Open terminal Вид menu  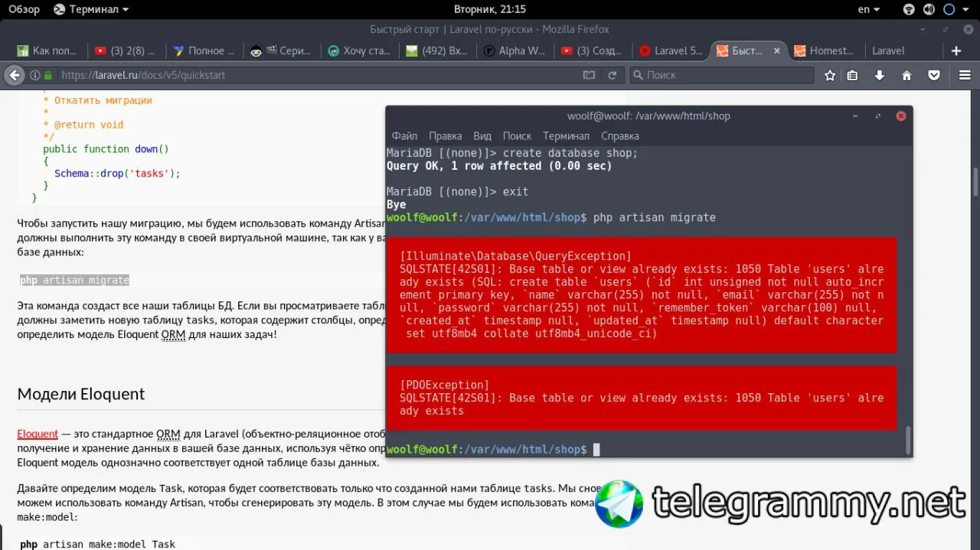coord(482,136)
